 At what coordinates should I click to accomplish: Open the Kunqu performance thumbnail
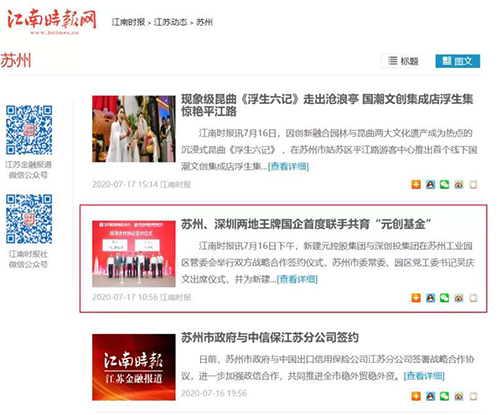point(134,129)
